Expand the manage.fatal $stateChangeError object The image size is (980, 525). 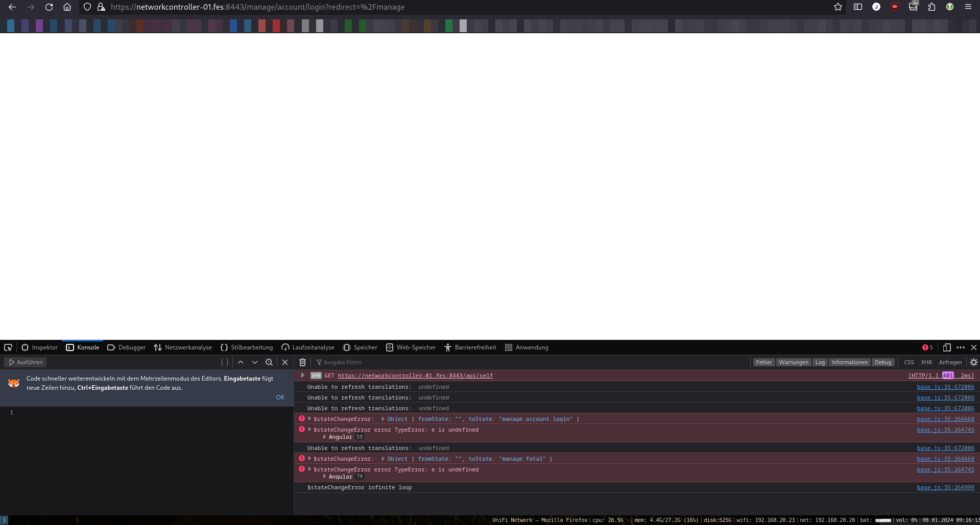tap(383, 459)
